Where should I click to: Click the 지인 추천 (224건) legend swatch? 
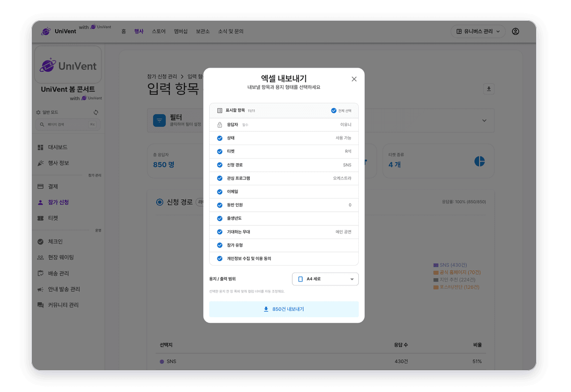pos(436,280)
